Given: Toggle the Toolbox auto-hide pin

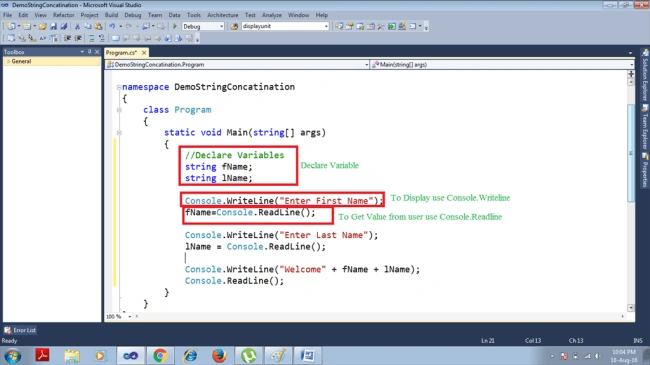Looking at the screenshot, I should tap(90, 52).
